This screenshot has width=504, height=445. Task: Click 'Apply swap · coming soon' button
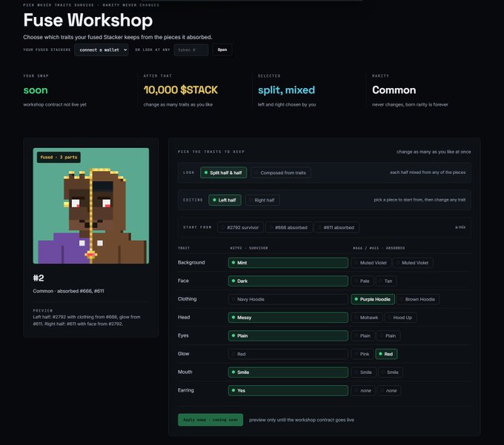(x=210, y=420)
